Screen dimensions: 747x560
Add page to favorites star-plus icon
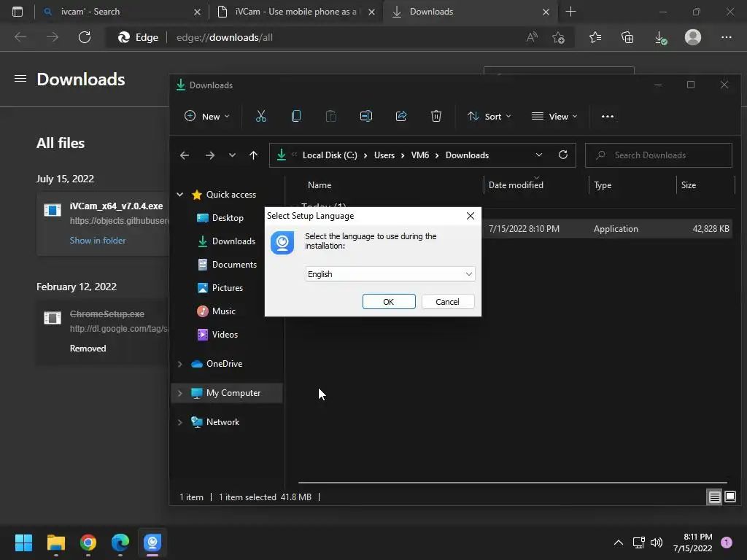558,37
